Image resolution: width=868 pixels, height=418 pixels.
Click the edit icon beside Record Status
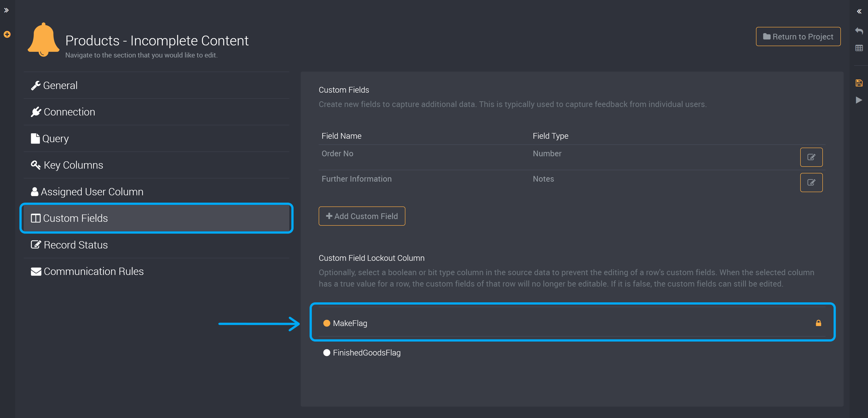point(36,244)
